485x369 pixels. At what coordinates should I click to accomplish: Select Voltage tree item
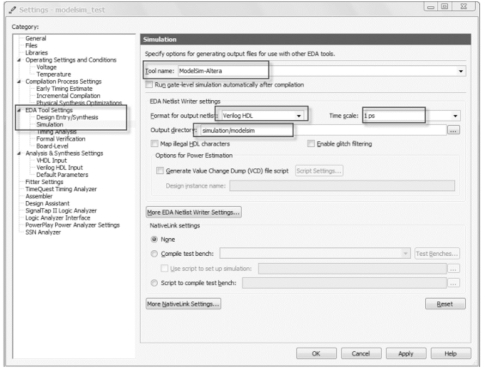(46, 67)
